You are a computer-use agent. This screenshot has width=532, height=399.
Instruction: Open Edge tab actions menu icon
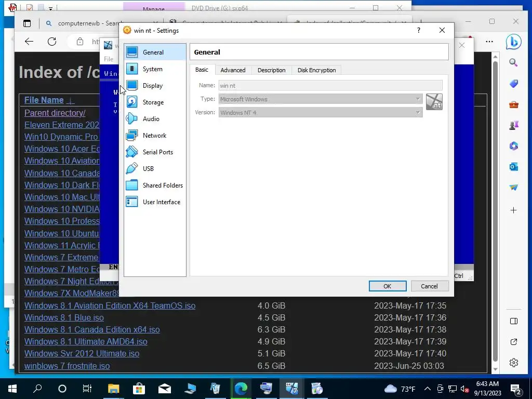[x=27, y=23]
